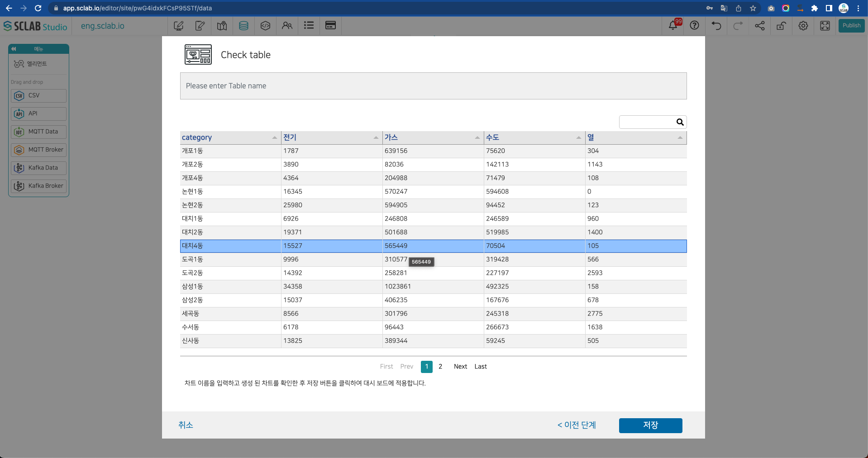Click the 이전 단계 previous step link

577,425
